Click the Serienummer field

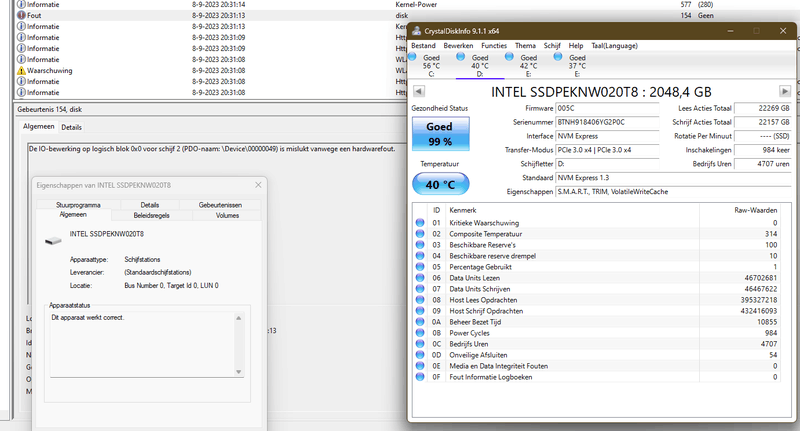coord(607,122)
